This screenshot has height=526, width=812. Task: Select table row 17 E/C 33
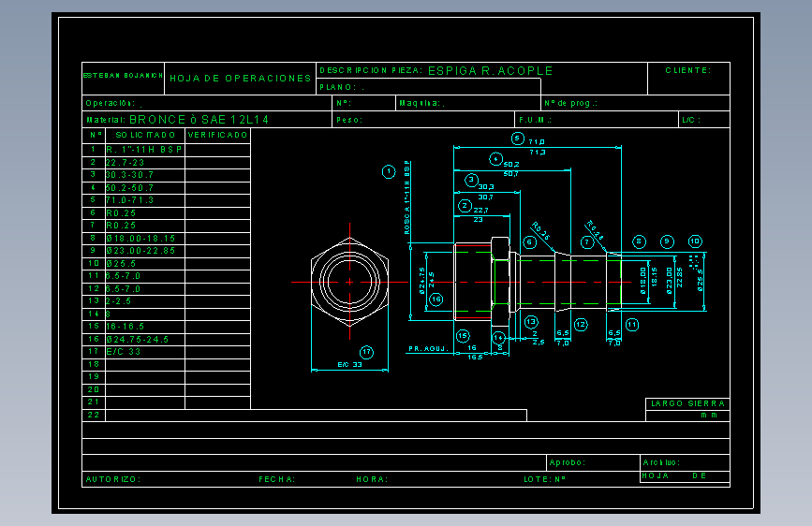[x=166, y=352]
